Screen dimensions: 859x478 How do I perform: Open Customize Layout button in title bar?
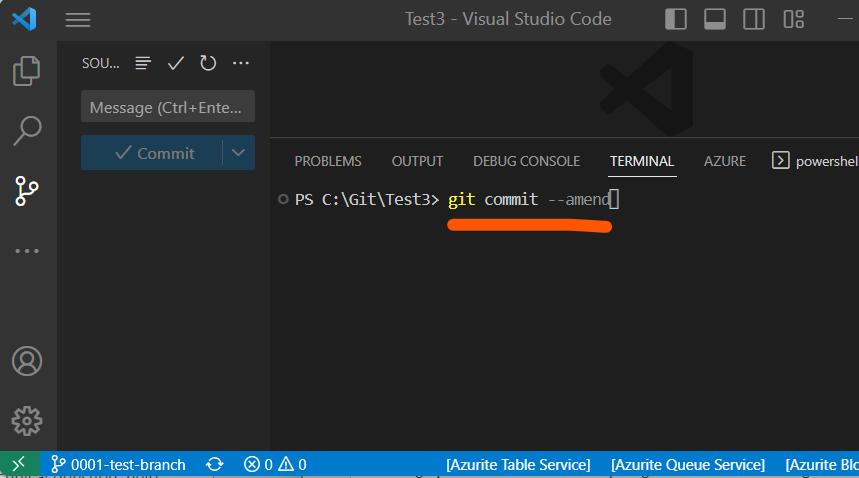[x=793, y=19]
